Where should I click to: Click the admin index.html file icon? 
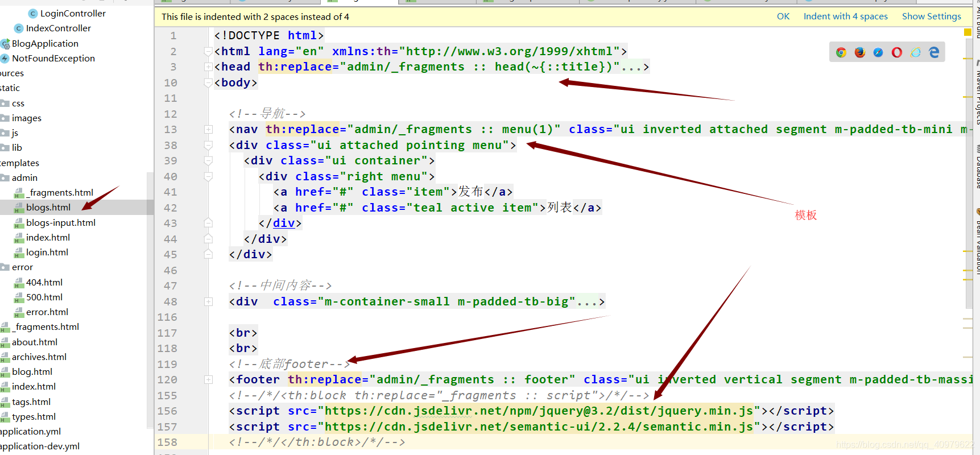[19, 238]
